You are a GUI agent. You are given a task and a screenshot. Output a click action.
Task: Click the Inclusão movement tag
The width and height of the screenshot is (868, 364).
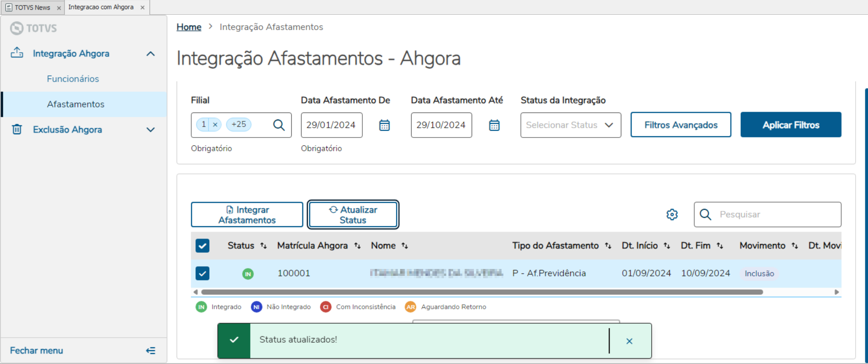(759, 274)
